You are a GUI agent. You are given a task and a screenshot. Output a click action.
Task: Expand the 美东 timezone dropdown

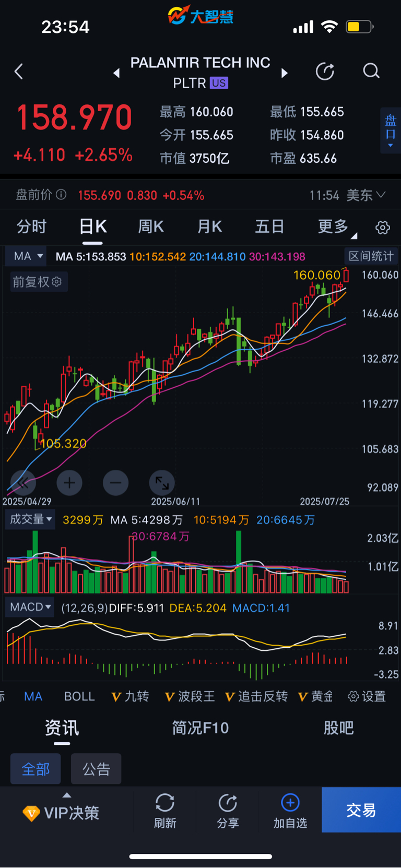click(366, 195)
